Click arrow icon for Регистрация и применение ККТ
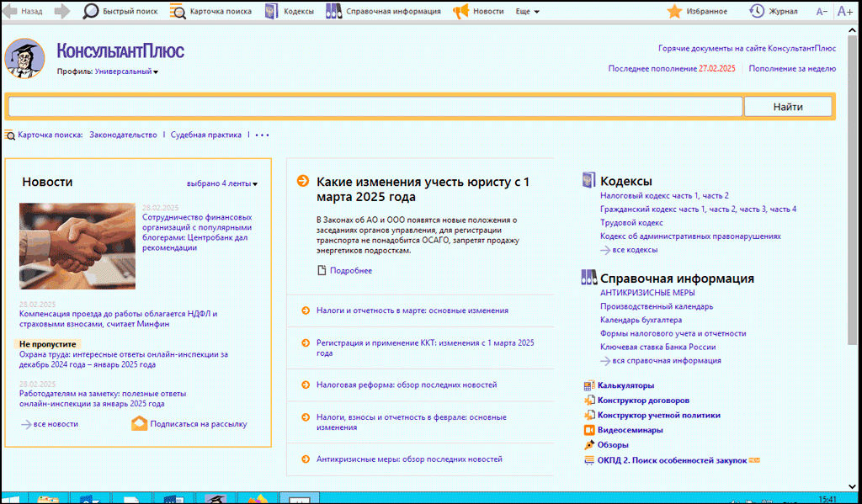Screen dimensions: 862x504 [306, 343]
